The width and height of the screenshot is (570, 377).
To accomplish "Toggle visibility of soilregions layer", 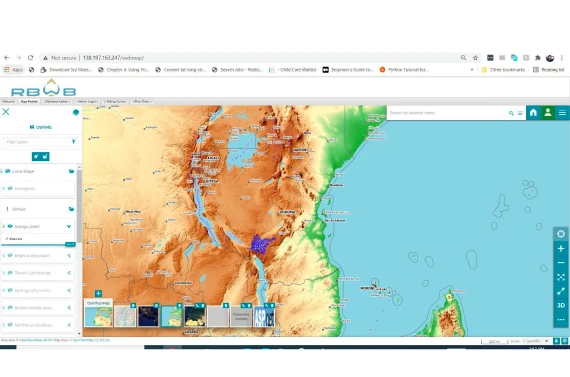I will click(10, 188).
